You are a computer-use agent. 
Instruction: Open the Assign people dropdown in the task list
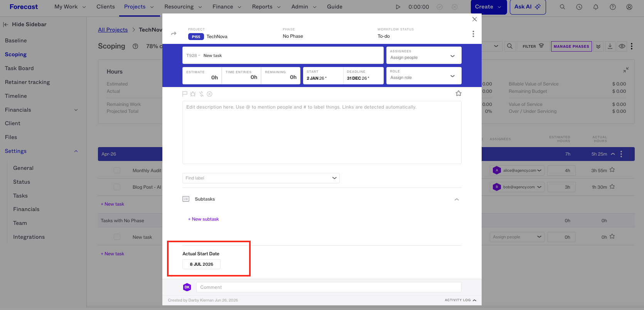pos(517,237)
